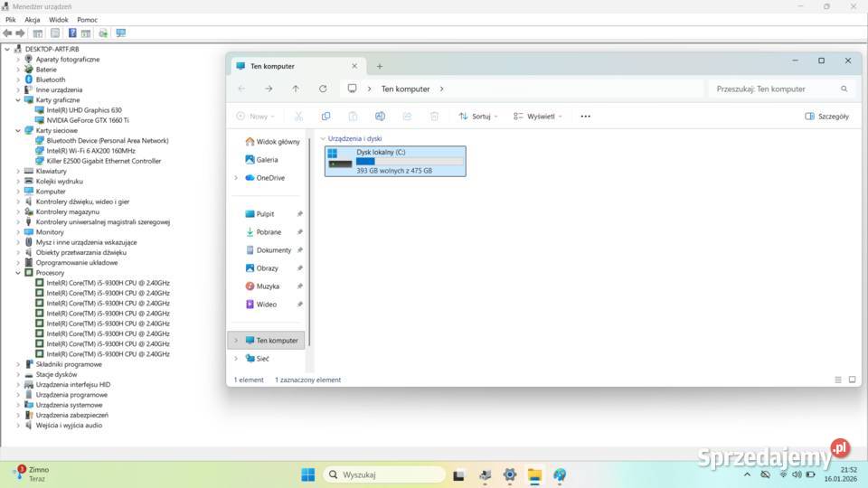Collapse the Karty graficzne node

[x=18, y=100]
